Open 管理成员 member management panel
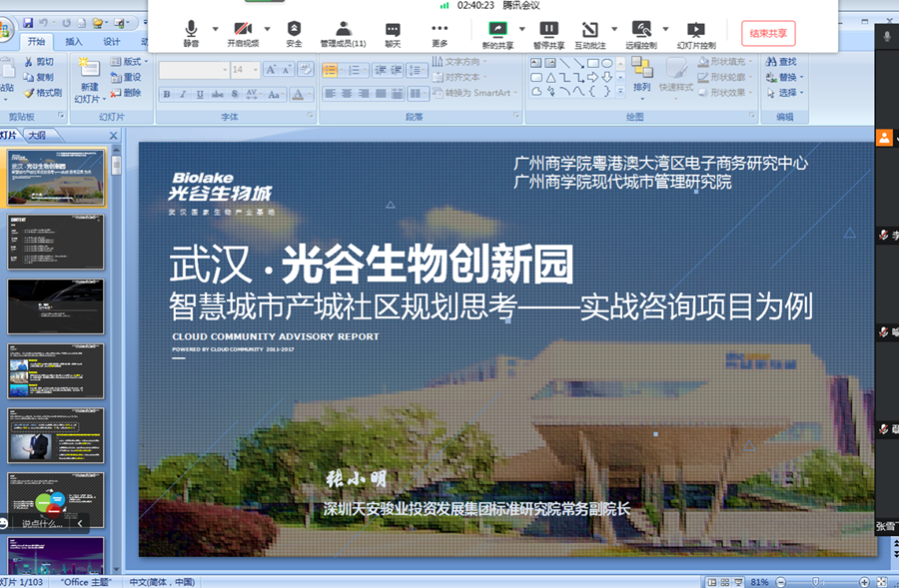This screenshot has width=899, height=588. click(343, 34)
